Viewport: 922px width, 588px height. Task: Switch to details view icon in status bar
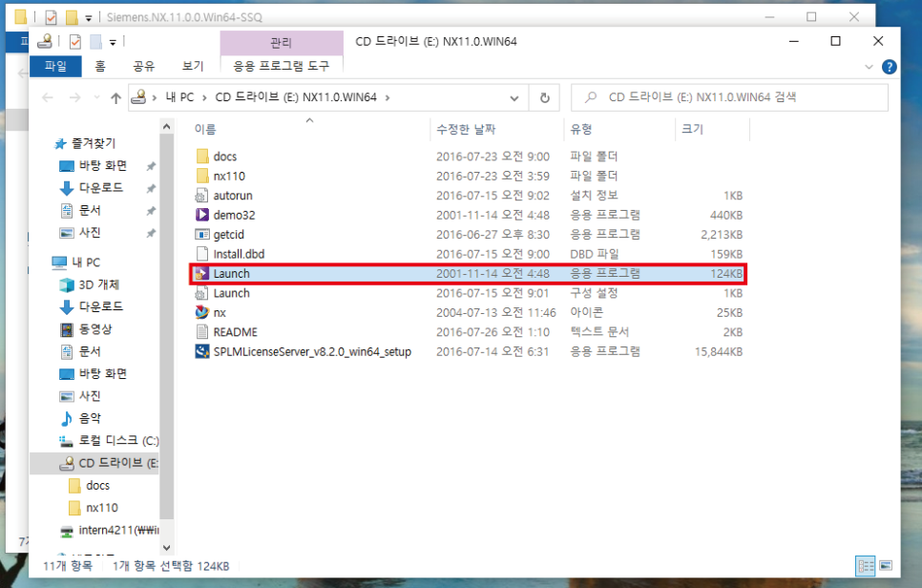click(866, 566)
